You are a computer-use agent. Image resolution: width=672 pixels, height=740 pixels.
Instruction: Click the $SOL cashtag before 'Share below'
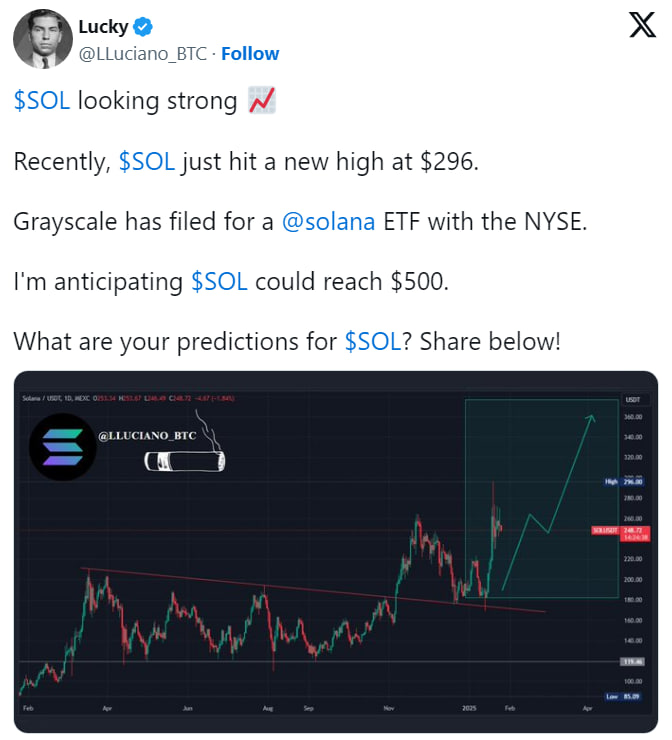tap(373, 341)
